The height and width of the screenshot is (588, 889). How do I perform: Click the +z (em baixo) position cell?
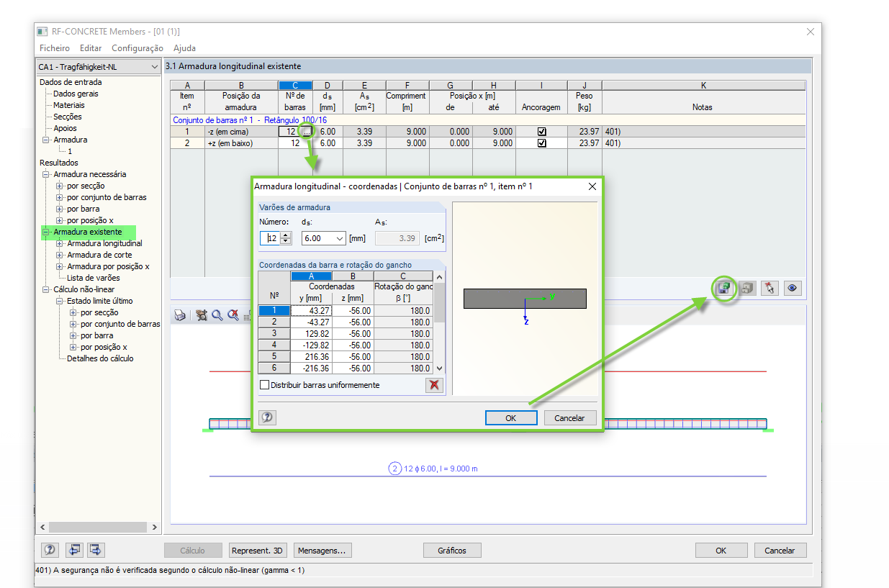coord(241,143)
